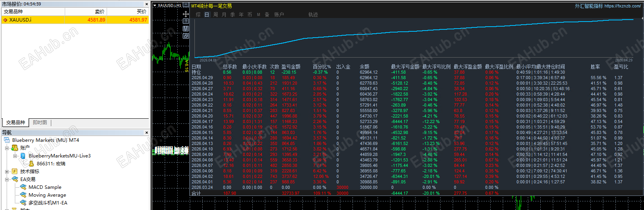Collapse the EA交易 tree node
Viewport: 644px width, 210px height.
pyautogui.click(x=7, y=179)
